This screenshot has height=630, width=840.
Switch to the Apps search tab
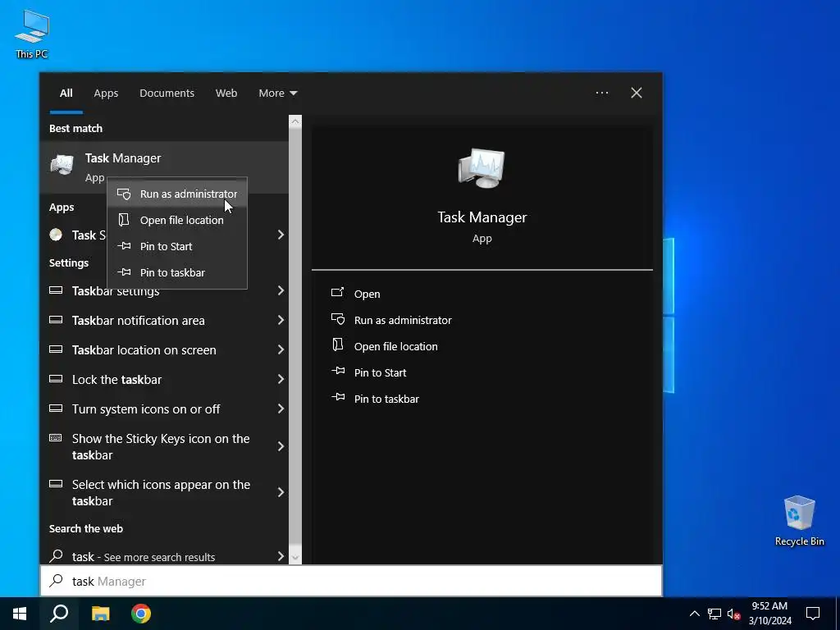tap(106, 94)
